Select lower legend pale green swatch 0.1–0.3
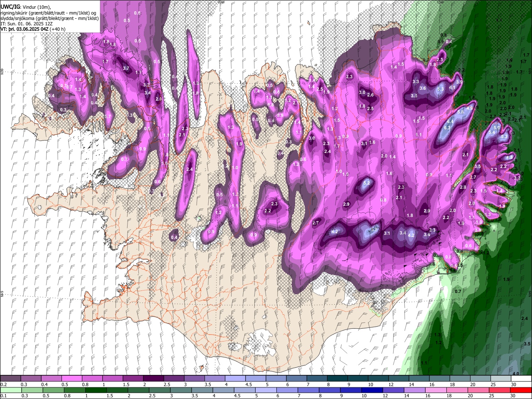Viewport: 532px width, 399px height. 10,390
